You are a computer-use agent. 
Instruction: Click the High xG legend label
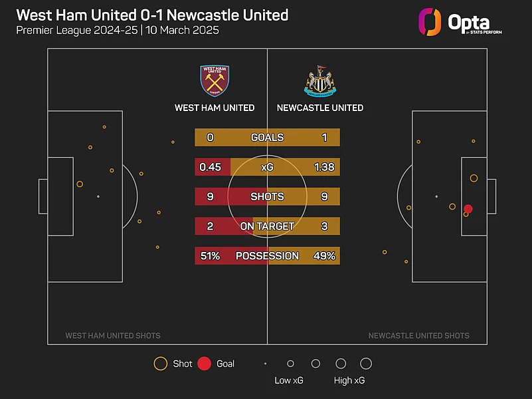pos(349,380)
